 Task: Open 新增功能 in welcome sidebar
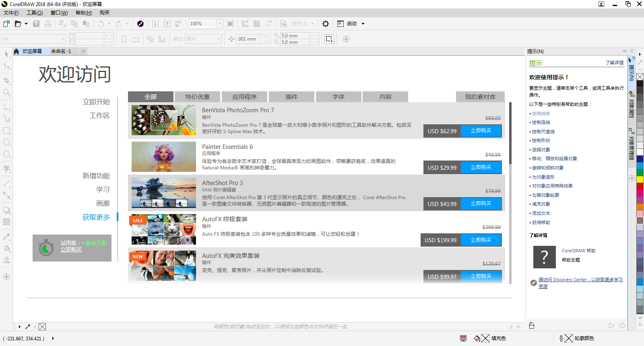pyautogui.click(x=96, y=176)
